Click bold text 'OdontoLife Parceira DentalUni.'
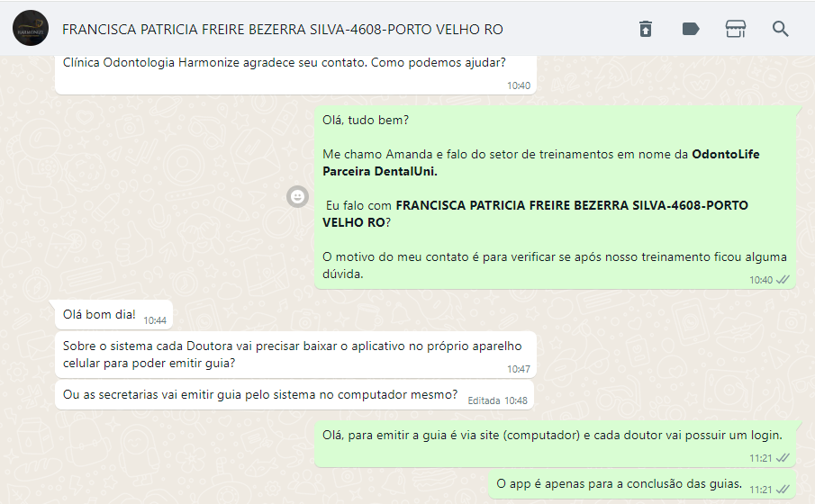815x504 pixels. tap(541, 163)
